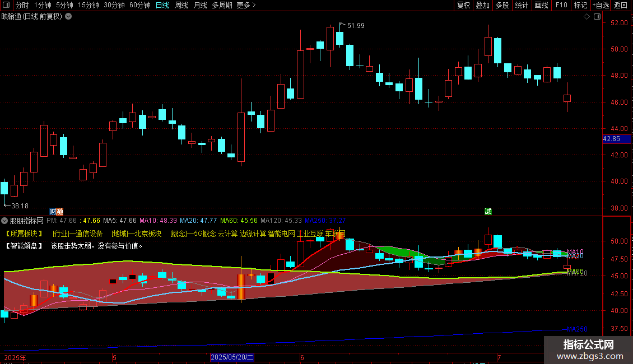This screenshot has height=364, width=633.
Task: Click the 42.85 cursor price tag
Action: [616, 139]
